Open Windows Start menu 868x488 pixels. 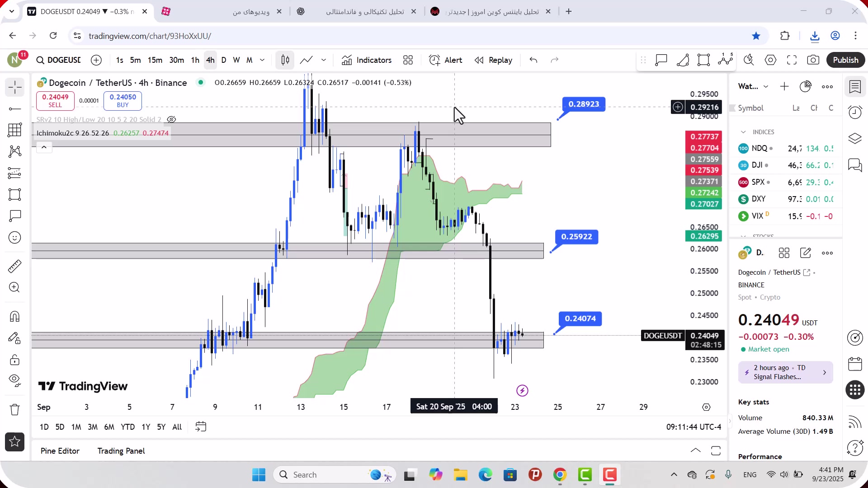[x=259, y=475]
